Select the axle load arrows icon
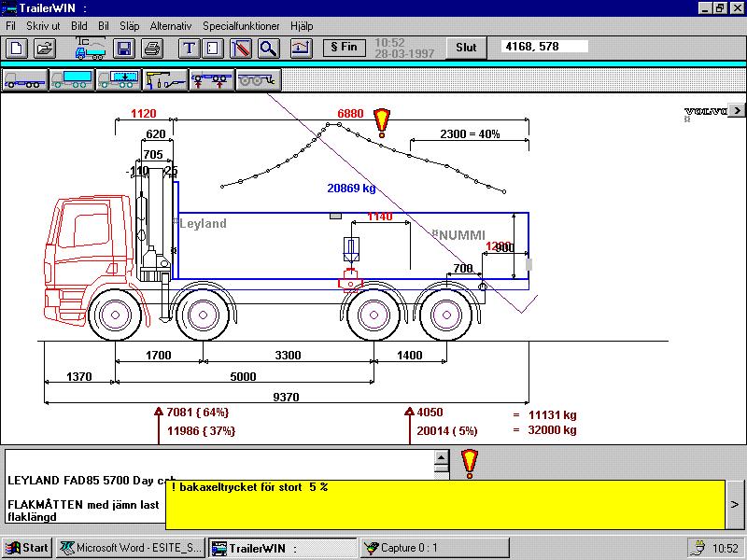Screen dimensions: 747x560 pyautogui.click(x=212, y=79)
